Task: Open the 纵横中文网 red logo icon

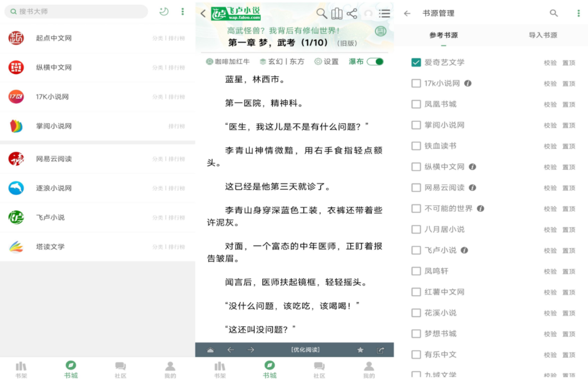Action: 16,67
